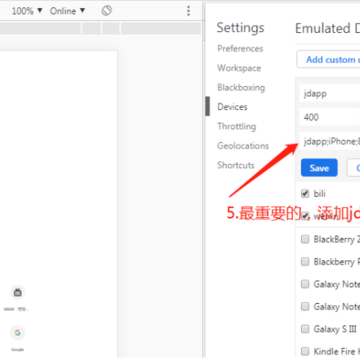Image resolution: width=360 pixels, height=360 pixels.
Task: Expand the 100% zoom dropdown
Action: tap(27, 11)
